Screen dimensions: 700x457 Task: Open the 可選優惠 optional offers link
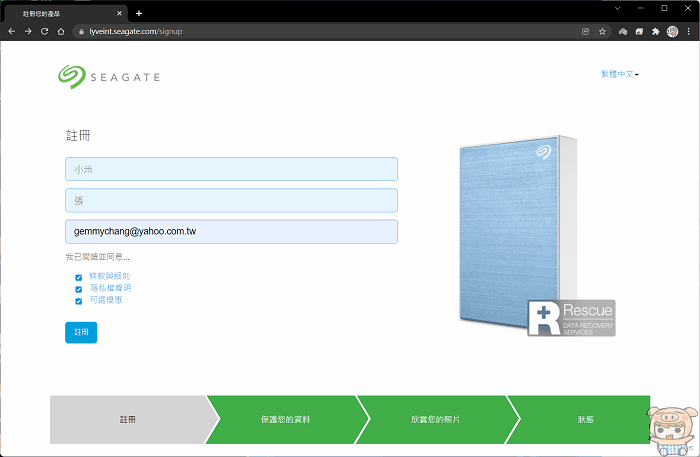[x=106, y=300]
